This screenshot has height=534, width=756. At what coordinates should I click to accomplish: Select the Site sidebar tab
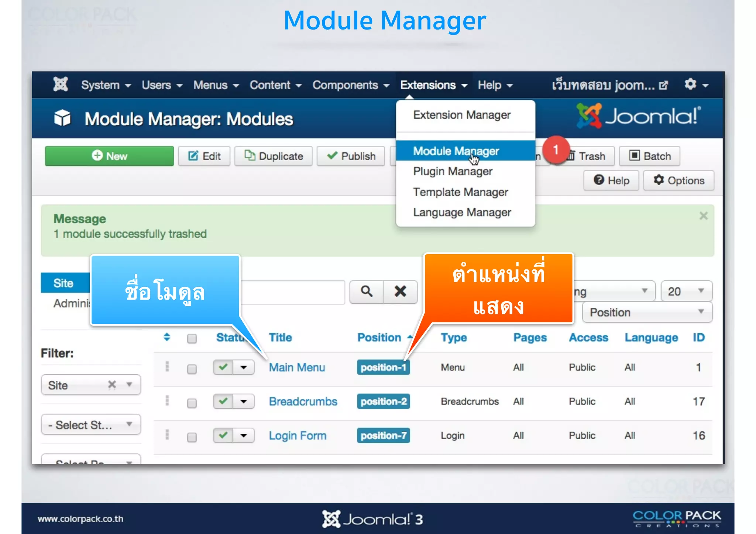point(65,283)
